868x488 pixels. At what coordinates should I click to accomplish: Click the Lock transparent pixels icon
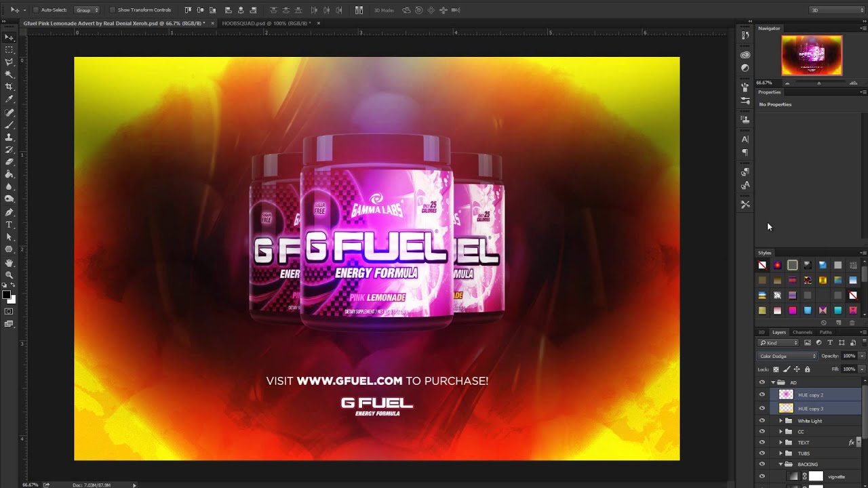776,369
